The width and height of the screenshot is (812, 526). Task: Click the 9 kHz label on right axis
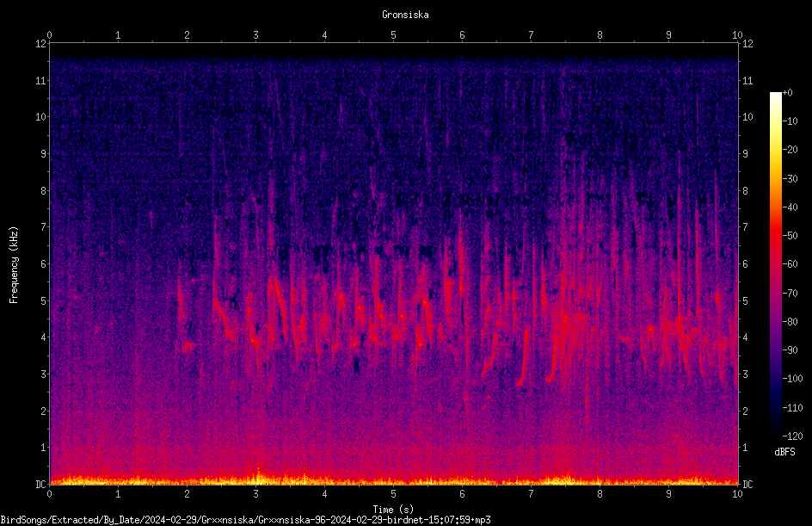click(745, 154)
